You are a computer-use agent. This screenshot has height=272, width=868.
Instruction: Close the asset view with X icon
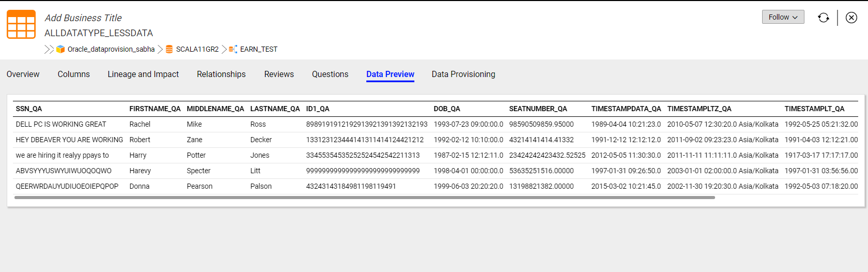point(851,18)
